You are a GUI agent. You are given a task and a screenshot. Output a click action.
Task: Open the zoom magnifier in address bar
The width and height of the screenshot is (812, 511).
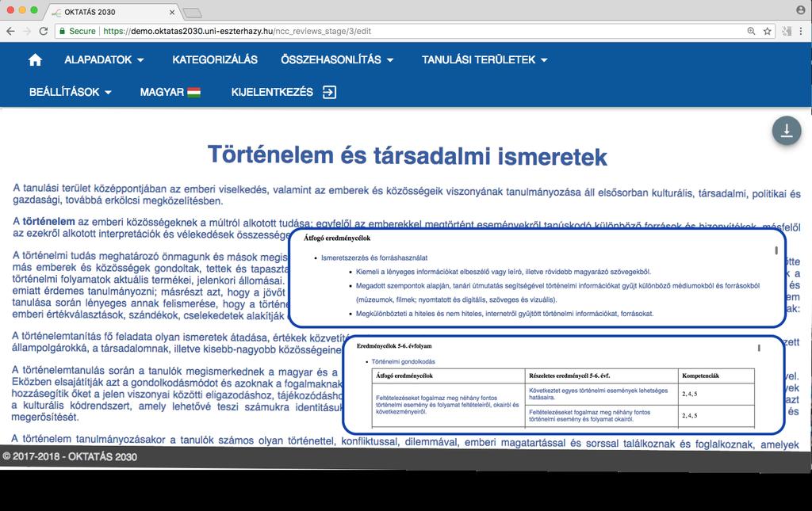(x=752, y=31)
